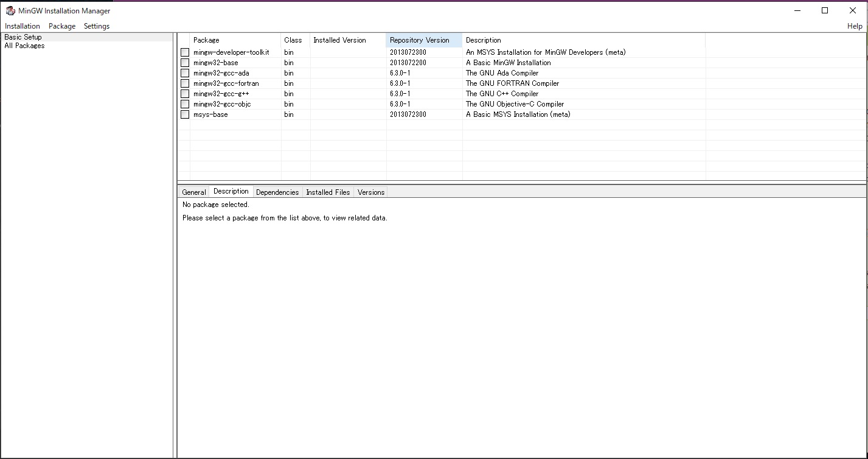Screen dimensions: 868x459
Task: Mark mingw32-gcc-fortran for installation
Action: [x=184, y=83]
